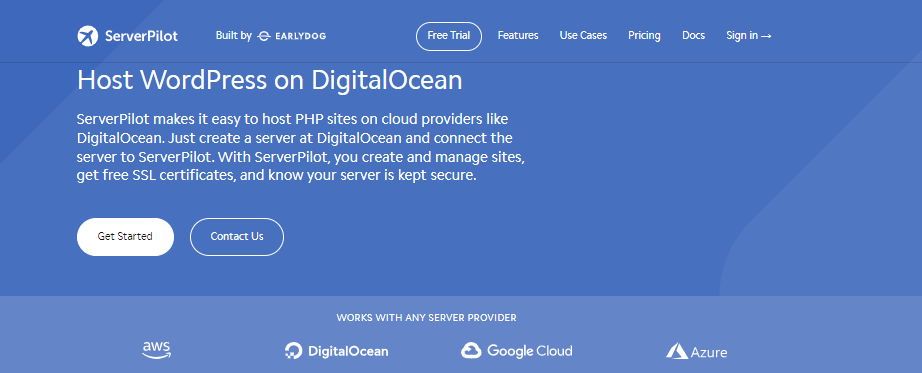Click the 'Built by' text
The height and width of the screenshot is (373, 922).
pos(234,36)
